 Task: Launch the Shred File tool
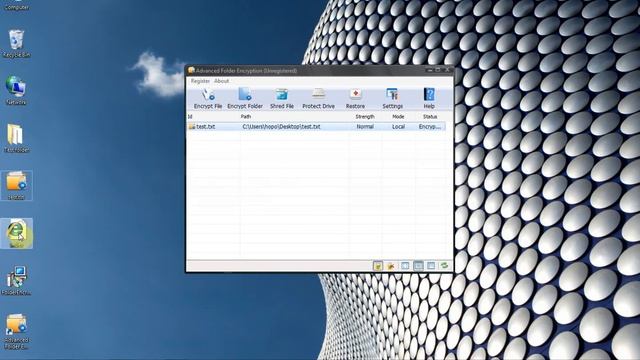282,99
